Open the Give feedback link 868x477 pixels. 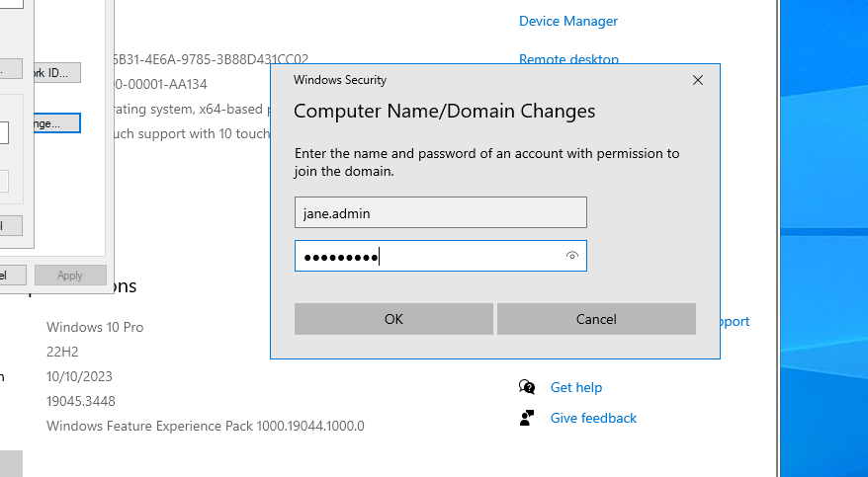click(x=593, y=418)
